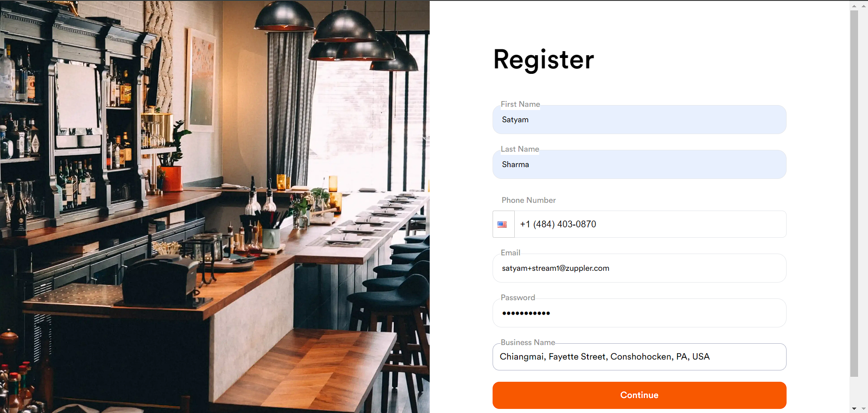Click the Register heading
This screenshot has width=868, height=413.
click(x=544, y=60)
